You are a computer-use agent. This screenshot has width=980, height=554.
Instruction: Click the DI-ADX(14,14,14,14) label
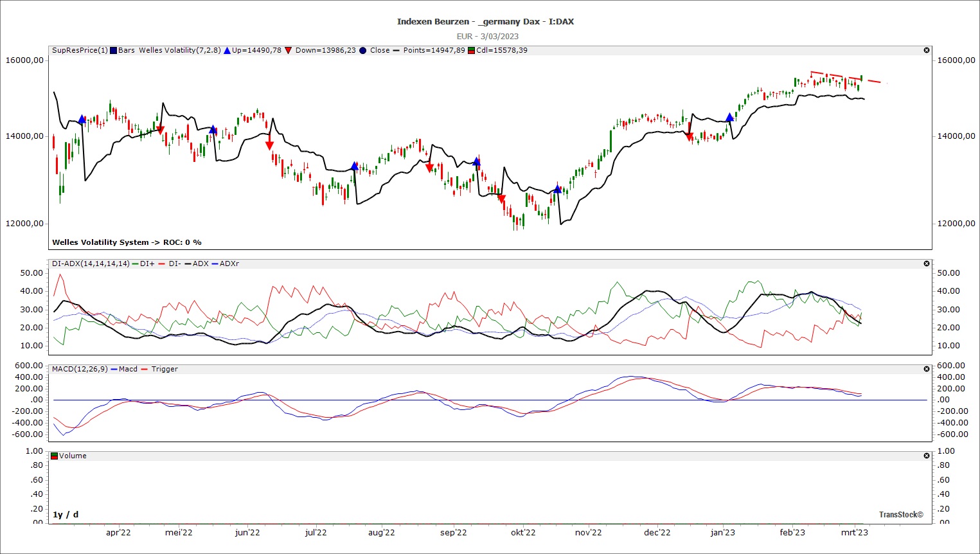tap(91, 264)
